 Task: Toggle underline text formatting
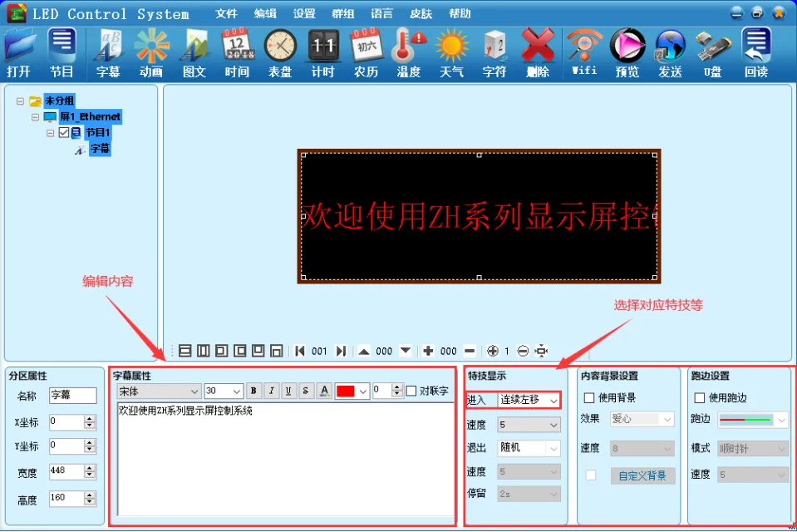click(x=288, y=391)
